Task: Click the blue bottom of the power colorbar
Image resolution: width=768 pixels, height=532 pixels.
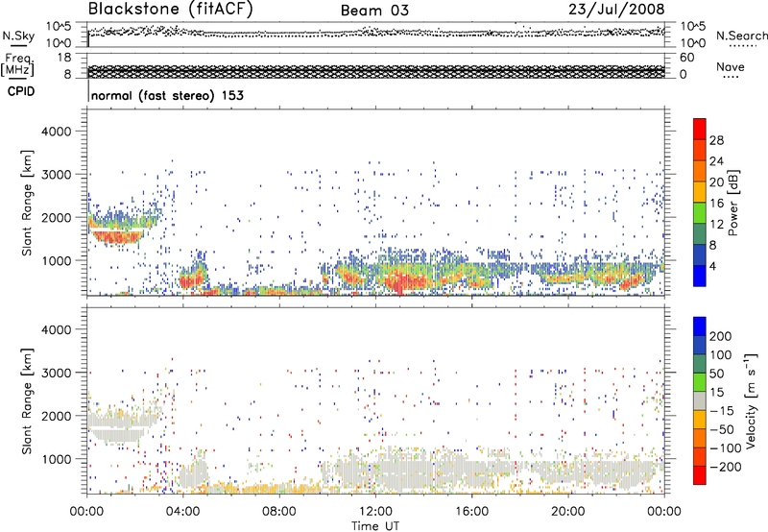Action: (700, 276)
